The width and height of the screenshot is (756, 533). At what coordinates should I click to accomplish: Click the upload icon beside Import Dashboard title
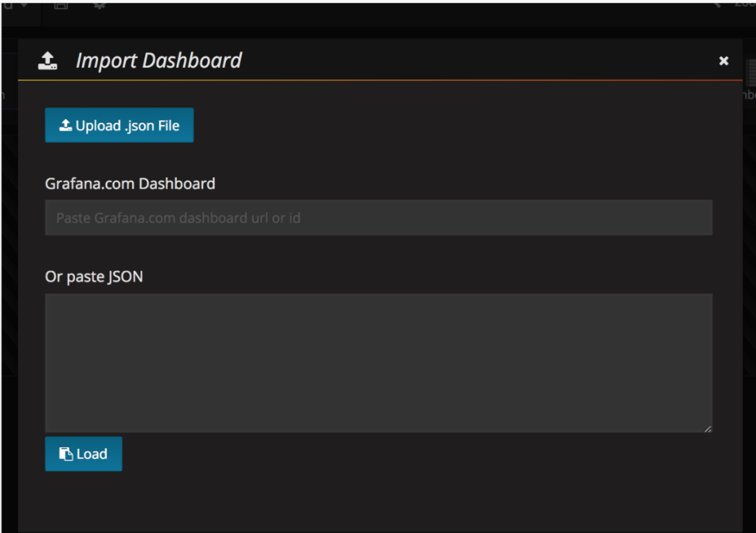(x=48, y=61)
